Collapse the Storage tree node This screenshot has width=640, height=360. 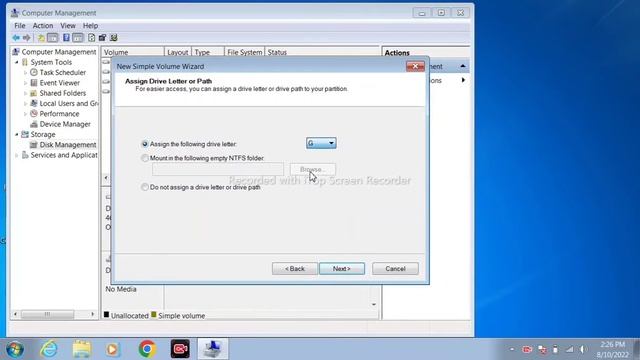[17, 134]
